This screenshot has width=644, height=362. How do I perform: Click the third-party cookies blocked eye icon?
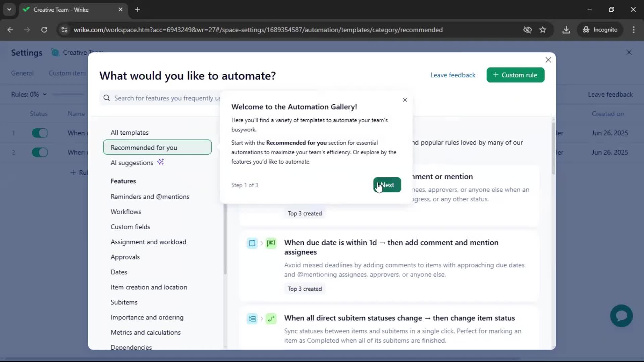coord(527,30)
